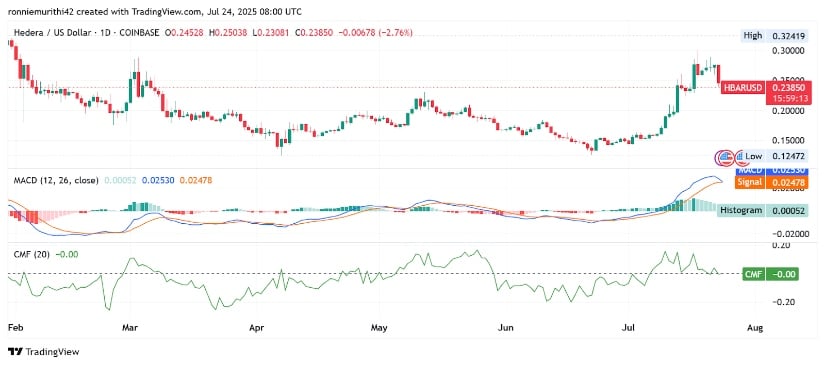Click the Histogram axis label
Screen dimensions: 825x365
click(741, 210)
